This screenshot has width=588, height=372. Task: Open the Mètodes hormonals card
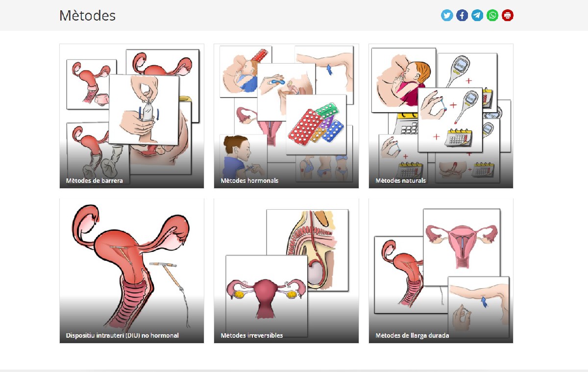286,116
